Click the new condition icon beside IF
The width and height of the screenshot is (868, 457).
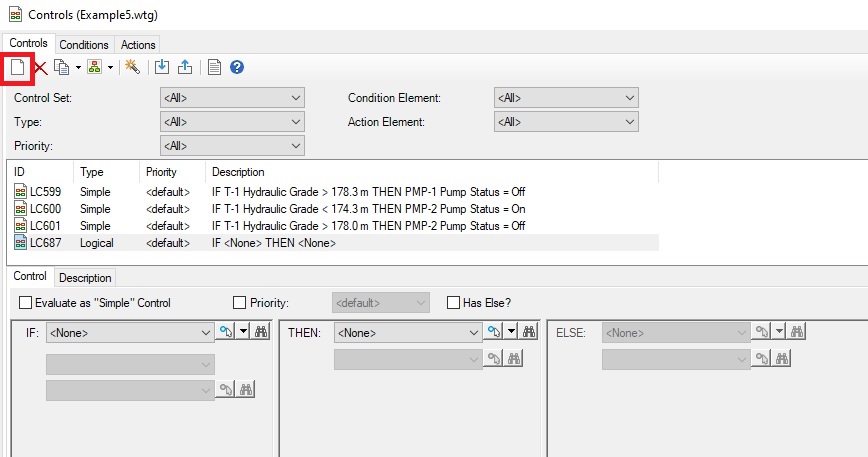tap(226, 332)
